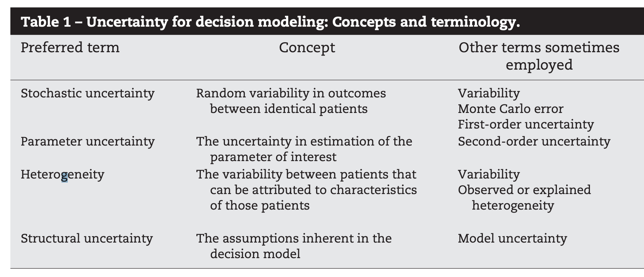Image resolution: width=644 pixels, height=277 pixels.
Task: Click the 'First-order uncertainty' entry
Action: tap(525, 124)
